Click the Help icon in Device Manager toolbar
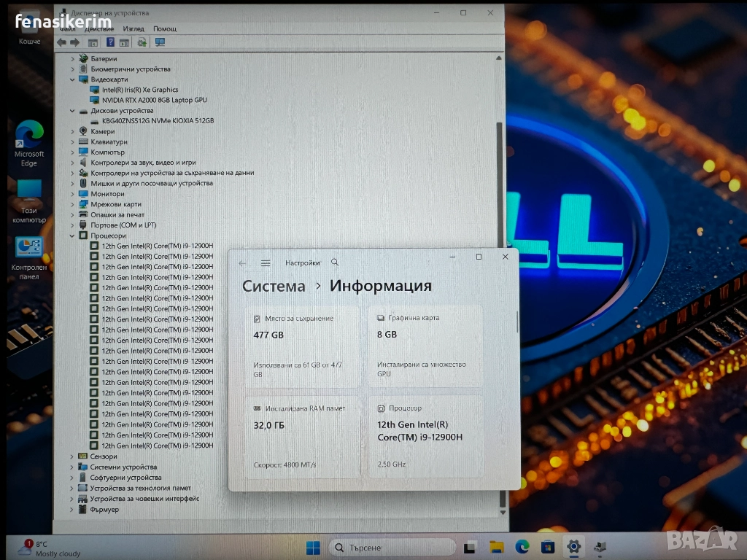 tap(110, 42)
